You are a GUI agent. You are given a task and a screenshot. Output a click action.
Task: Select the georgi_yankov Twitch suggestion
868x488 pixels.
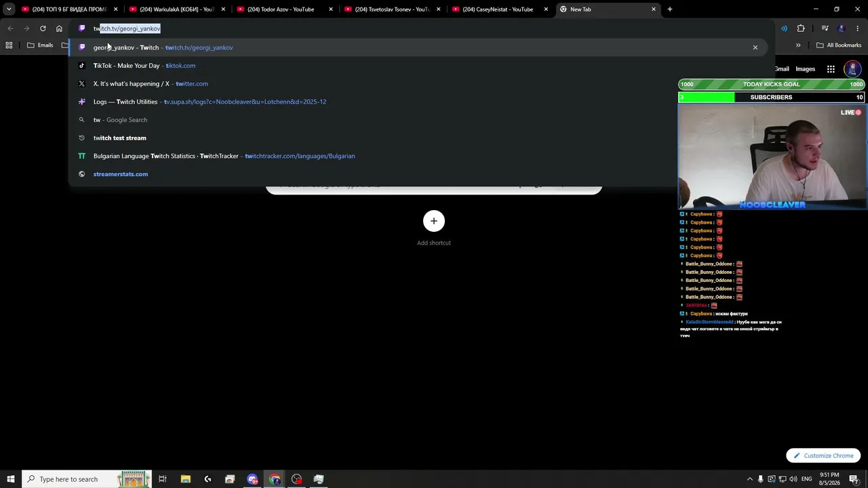pyautogui.click(x=418, y=47)
